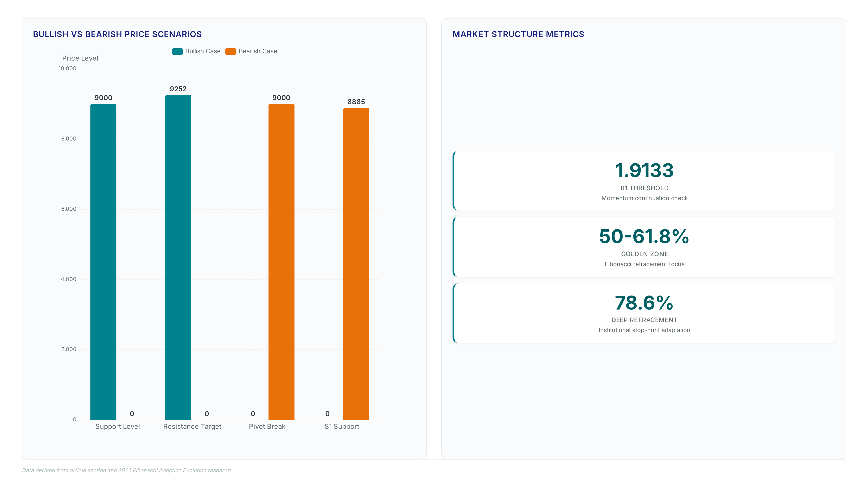This screenshot has height=488, width=868.
Task: Click the 9000 label above the teal bar
Action: [x=104, y=98]
